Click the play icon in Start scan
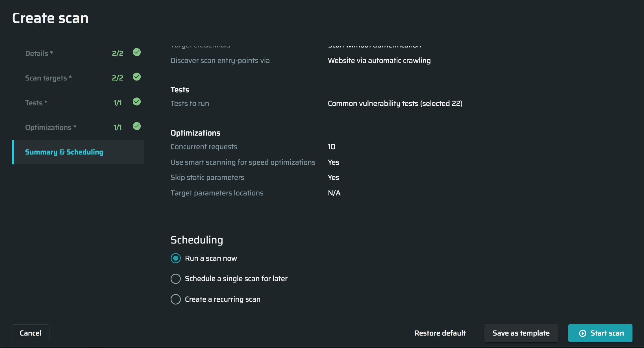 [x=582, y=333]
